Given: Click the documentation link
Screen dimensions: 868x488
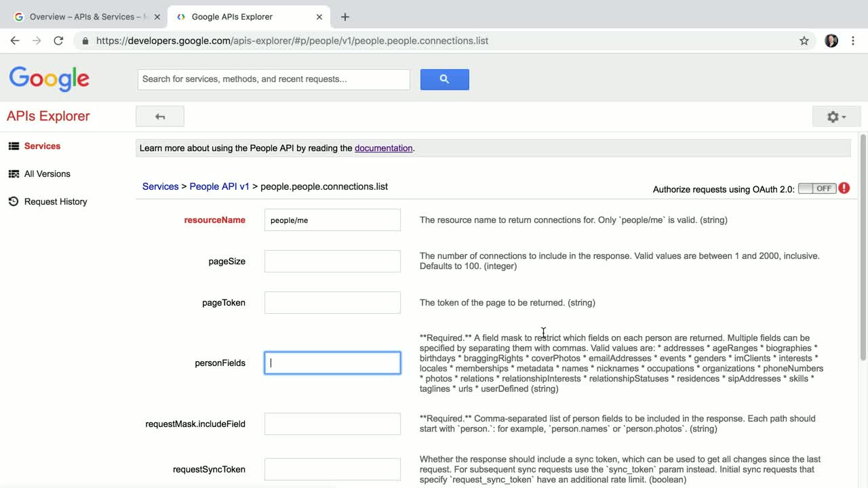Looking at the screenshot, I should tap(383, 148).
